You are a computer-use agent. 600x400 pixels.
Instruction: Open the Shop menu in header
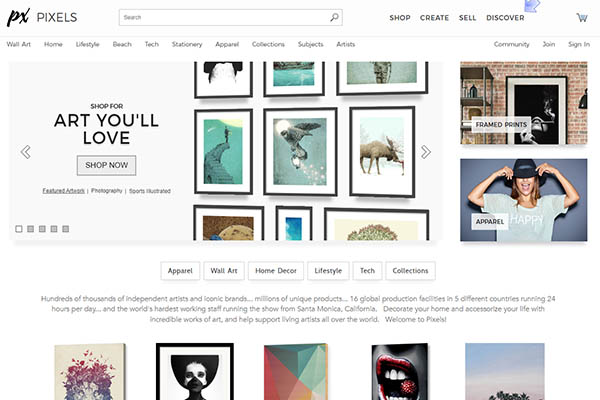(399, 18)
